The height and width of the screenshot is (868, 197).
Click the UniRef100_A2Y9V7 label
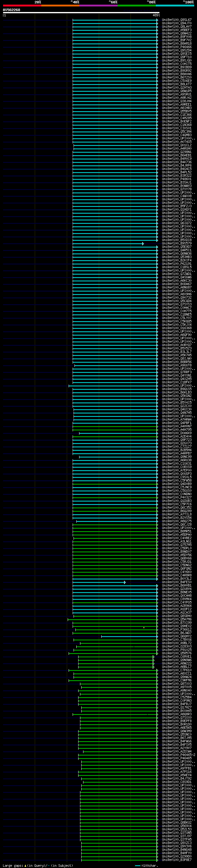tap(177, 748)
